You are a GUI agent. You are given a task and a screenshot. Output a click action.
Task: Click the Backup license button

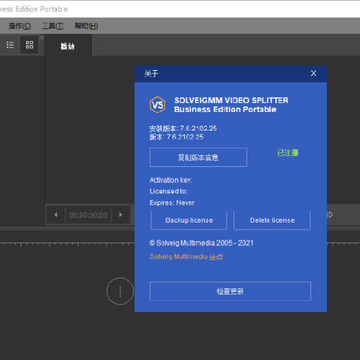click(x=189, y=220)
